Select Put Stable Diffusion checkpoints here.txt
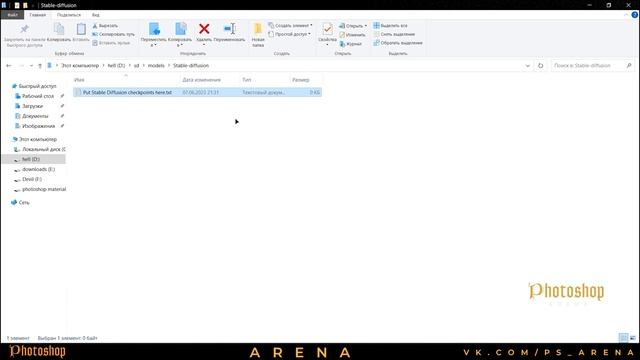 198,93
